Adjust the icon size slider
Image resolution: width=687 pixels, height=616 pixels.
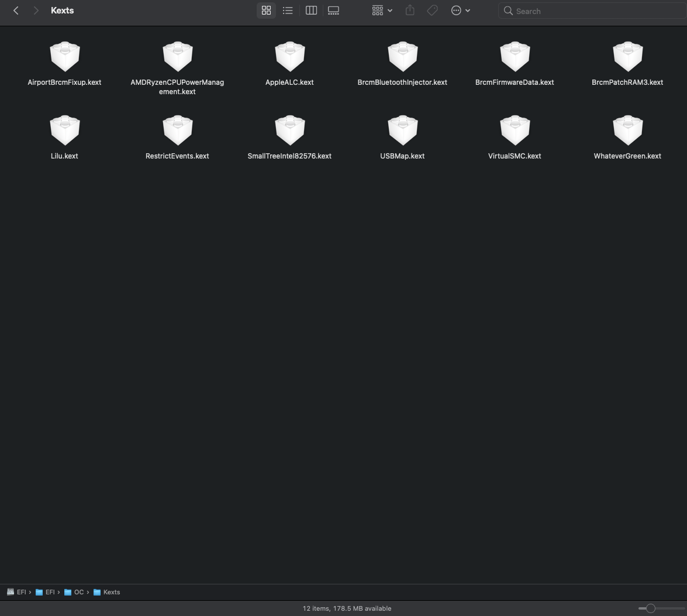(650, 608)
